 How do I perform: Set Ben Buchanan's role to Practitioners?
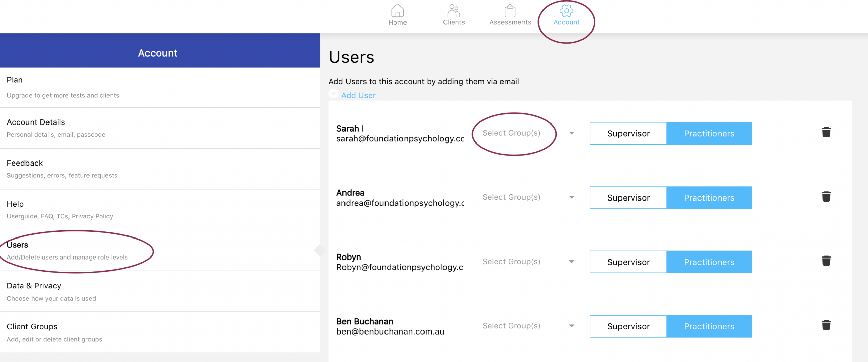(x=709, y=326)
